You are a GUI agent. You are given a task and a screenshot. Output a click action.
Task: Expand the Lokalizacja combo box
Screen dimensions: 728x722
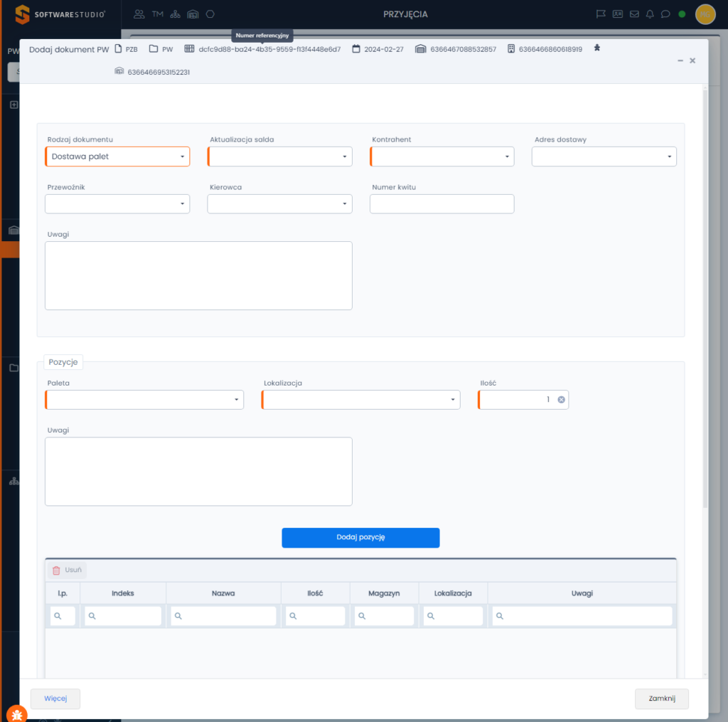[x=360, y=400]
